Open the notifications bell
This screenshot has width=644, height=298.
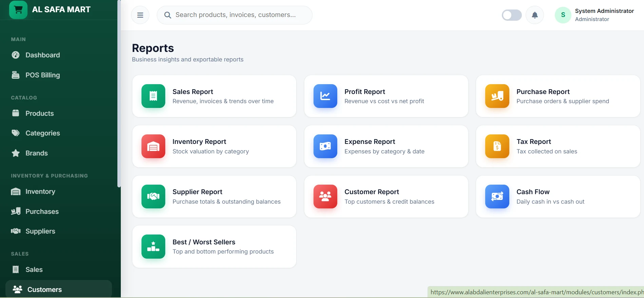[535, 15]
